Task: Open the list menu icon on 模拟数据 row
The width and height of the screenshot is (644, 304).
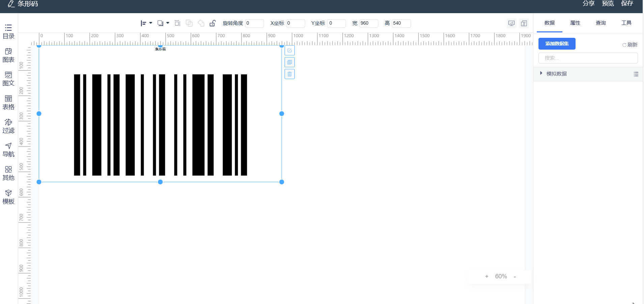Action: tap(636, 74)
